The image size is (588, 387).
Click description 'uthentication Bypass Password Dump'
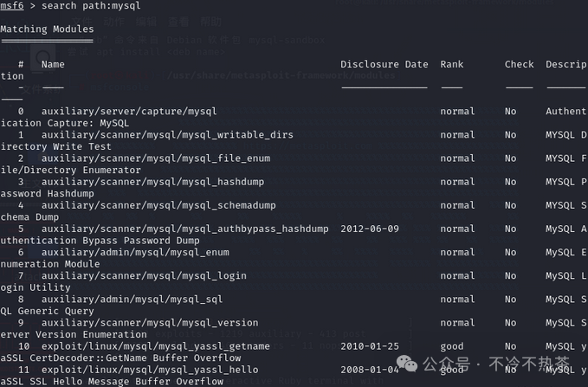100,241
